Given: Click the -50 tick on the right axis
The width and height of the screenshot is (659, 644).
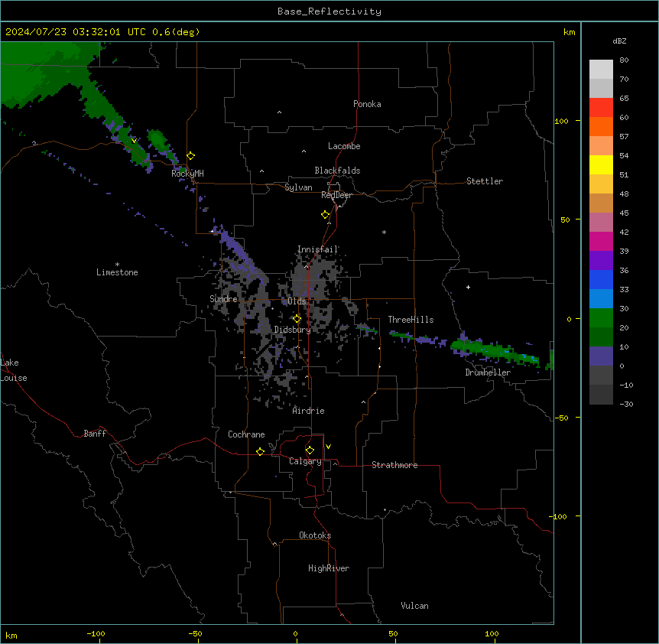Looking at the screenshot, I should [561, 418].
